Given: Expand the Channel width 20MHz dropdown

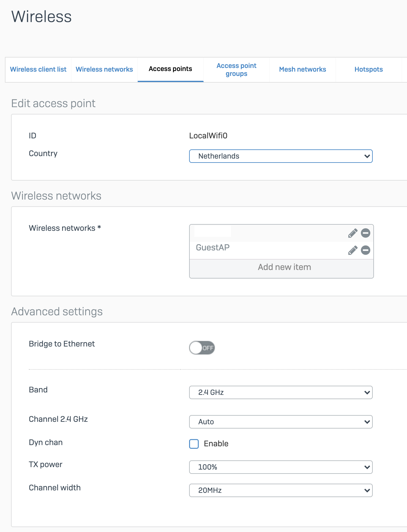Looking at the screenshot, I should 281,490.
